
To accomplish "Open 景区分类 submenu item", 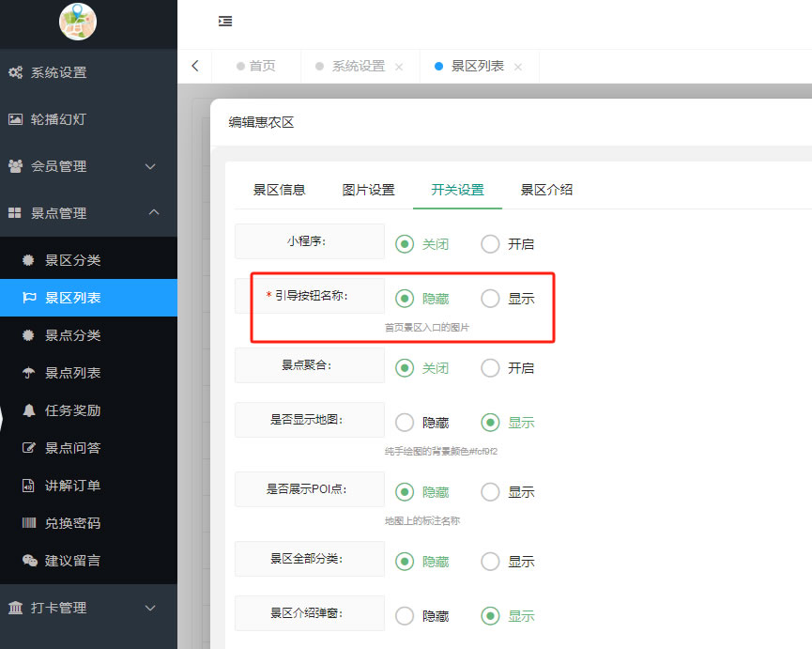I will click(x=88, y=260).
